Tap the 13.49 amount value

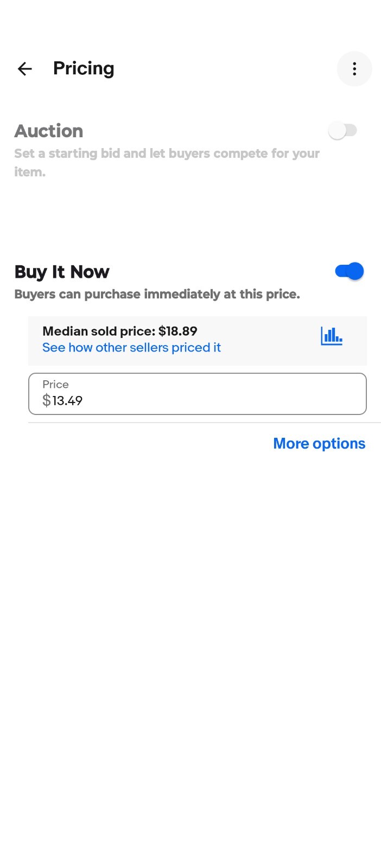pyautogui.click(x=67, y=401)
